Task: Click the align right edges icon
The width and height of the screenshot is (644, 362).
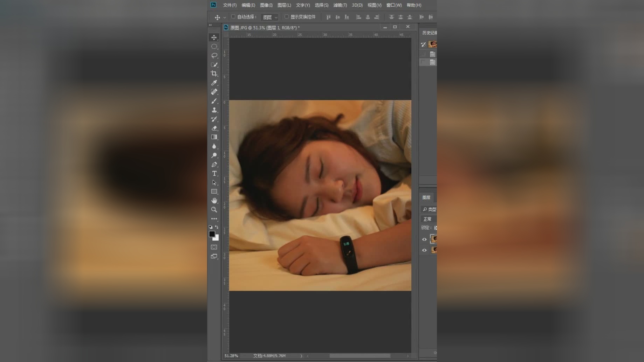Action: pyautogui.click(x=377, y=17)
